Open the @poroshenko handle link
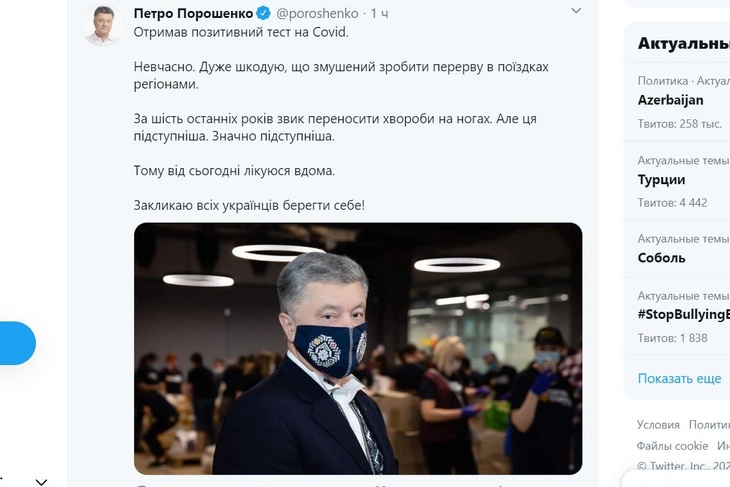The image size is (730, 487). coord(317,14)
